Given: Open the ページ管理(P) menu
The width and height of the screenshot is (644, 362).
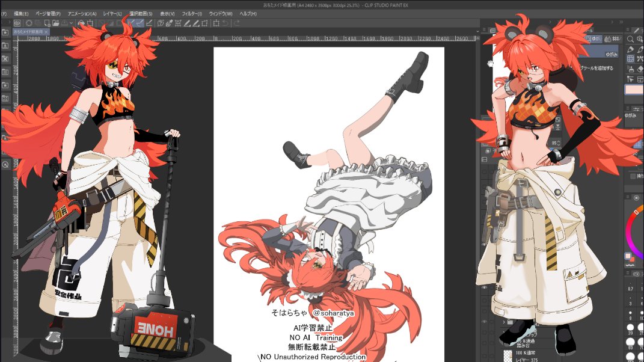Looking at the screenshot, I should tap(48, 14).
